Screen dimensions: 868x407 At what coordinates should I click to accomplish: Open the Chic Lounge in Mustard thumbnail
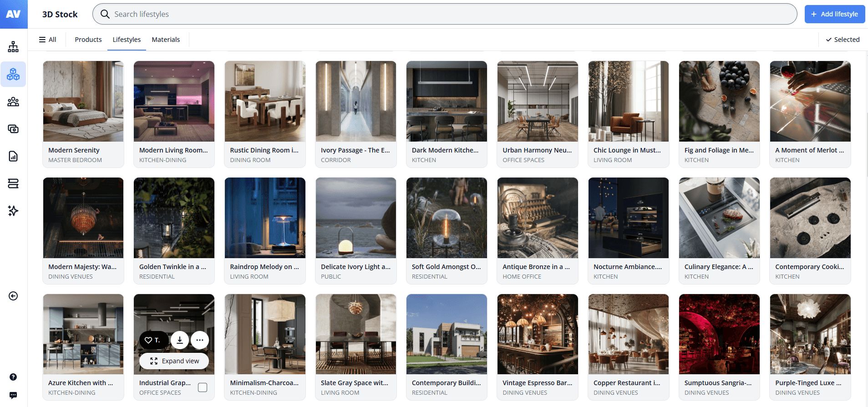(629, 102)
